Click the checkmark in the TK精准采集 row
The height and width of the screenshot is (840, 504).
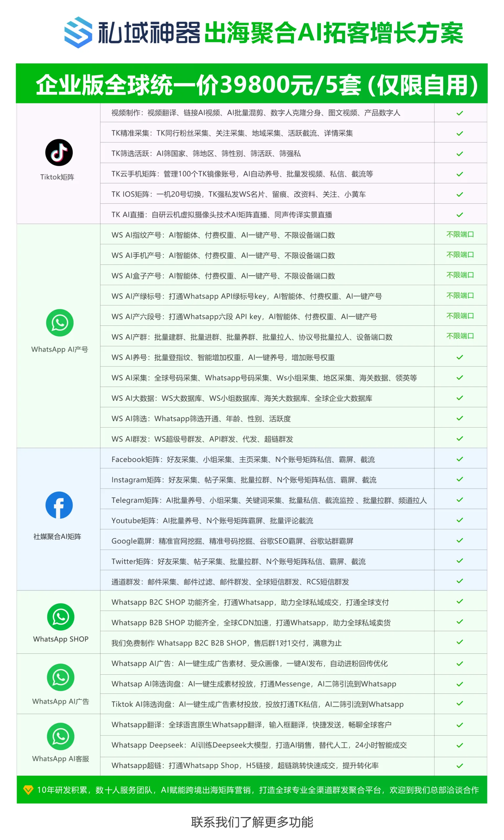pyautogui.click(x=460, y=134)
